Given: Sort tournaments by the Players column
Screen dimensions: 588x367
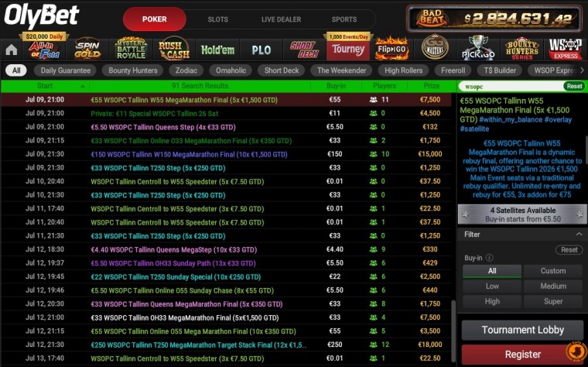Looking at the screenshot, I should click(385, 86).
